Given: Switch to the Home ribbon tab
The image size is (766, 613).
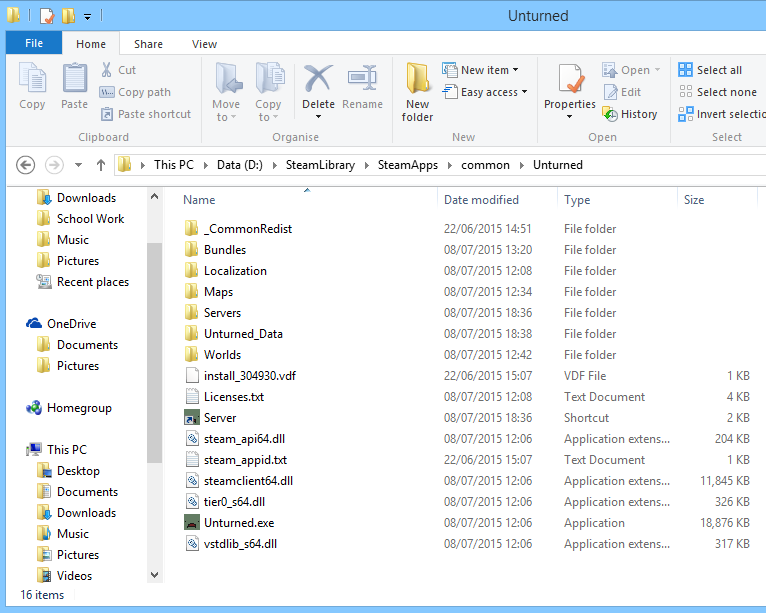Looking at the screenshot, I should (91, 43).
